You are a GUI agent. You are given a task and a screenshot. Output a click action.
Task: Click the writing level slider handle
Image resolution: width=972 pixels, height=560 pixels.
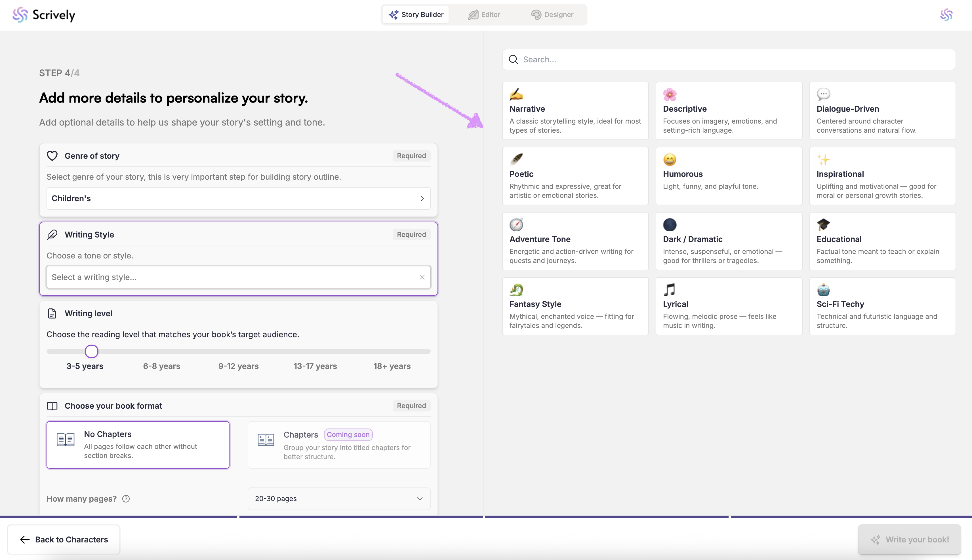(92, 351)
